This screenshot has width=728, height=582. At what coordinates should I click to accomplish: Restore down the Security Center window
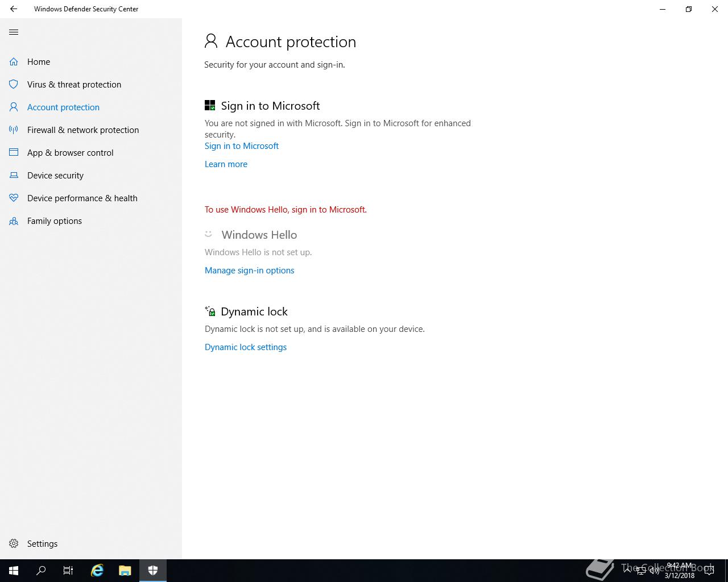coord(689,9)
